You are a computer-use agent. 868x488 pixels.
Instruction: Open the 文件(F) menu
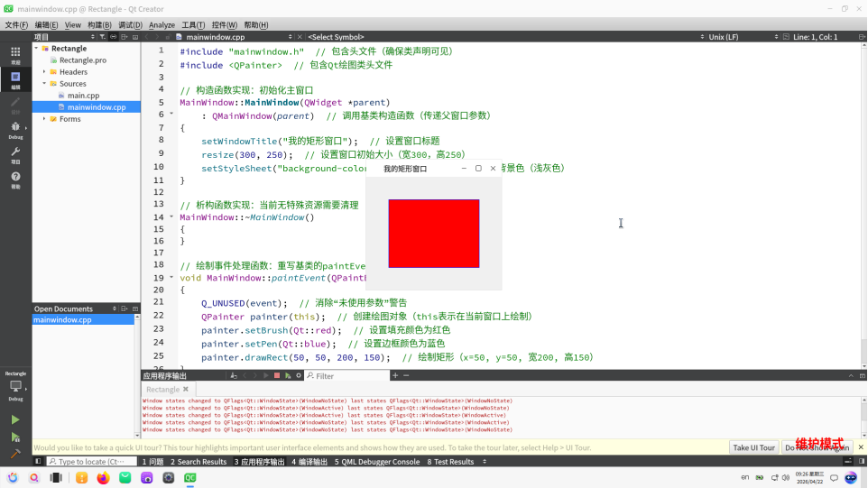(16, 25)
